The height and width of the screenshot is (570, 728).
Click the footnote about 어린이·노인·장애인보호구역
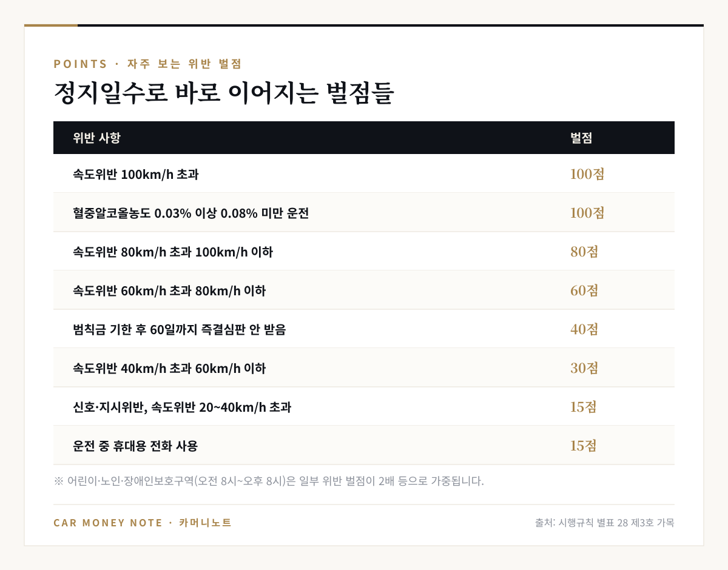tap(269, 481)
